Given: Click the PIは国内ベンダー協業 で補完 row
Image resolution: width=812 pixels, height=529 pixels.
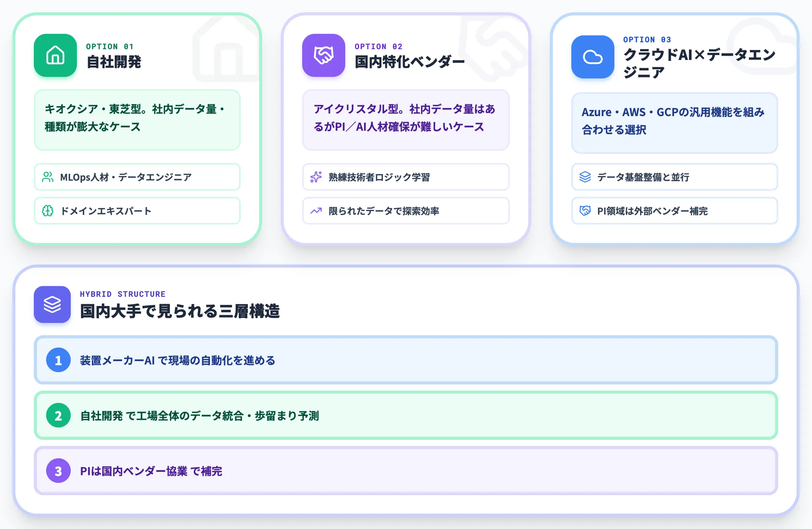Looking at the screenshot, I should [x=406, y=471].
